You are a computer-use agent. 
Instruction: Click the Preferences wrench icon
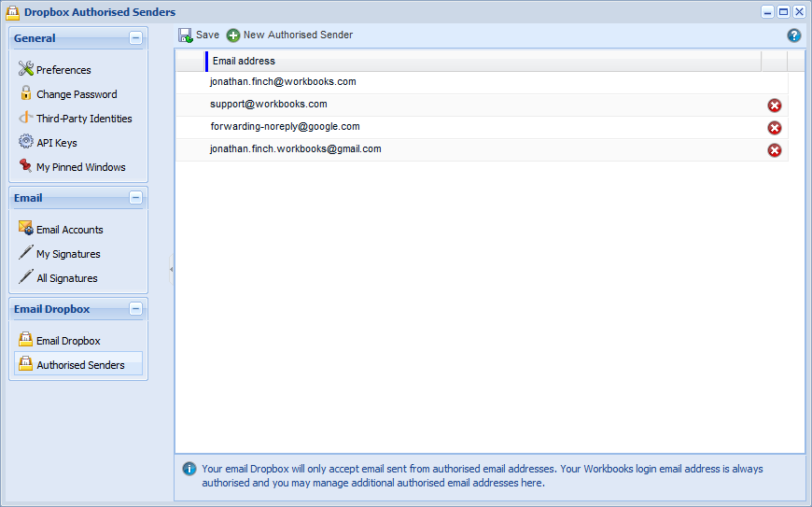[x=26, y=68]
